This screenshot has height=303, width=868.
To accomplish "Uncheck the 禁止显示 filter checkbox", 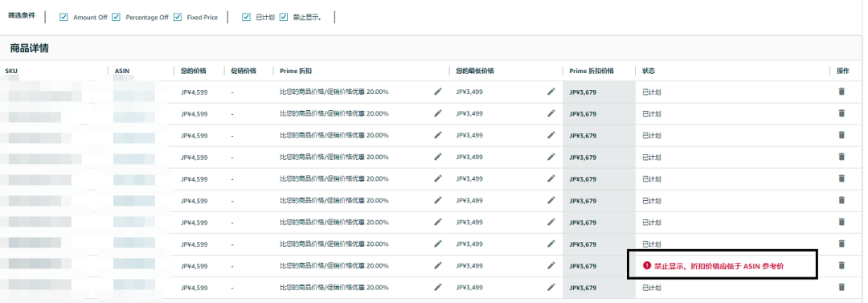I will 284,17.
